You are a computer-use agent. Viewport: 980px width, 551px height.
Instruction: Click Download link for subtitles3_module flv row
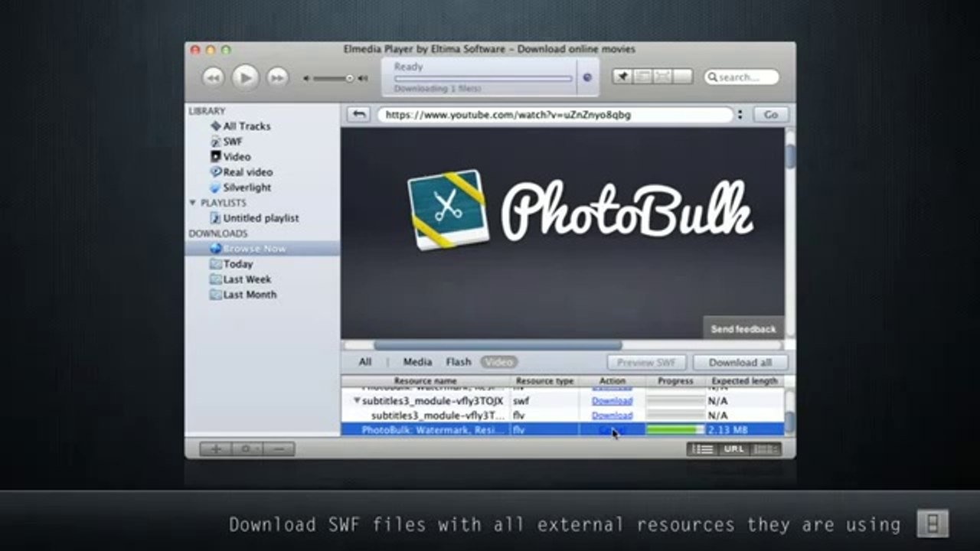coord(612,416)
